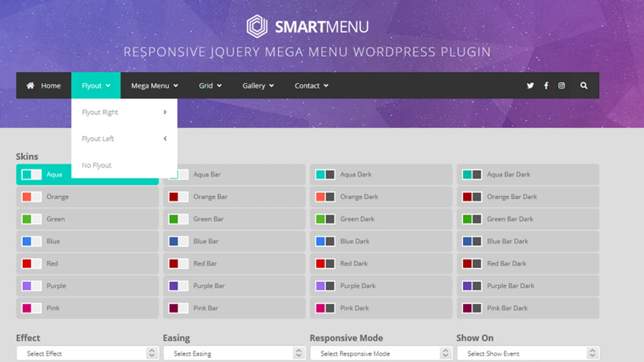Open the Facebook social icon
The width and height of the screenshot is (644, 362).
[546, 85]
